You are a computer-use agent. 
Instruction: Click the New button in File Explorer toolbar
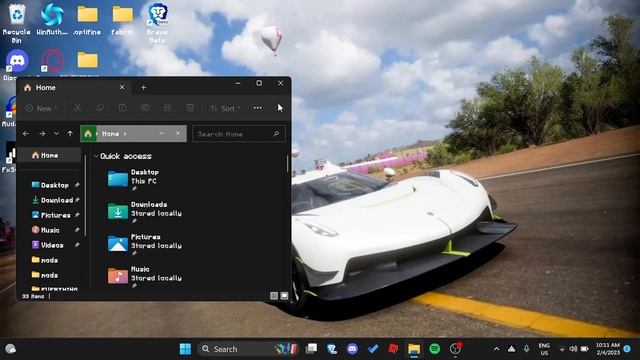pyautogui.click(x=42, y=108)
